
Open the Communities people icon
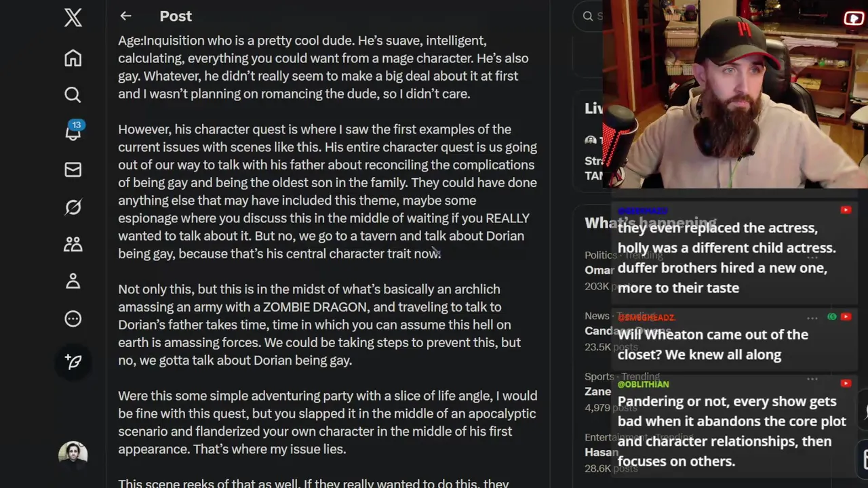pos(73,244)
